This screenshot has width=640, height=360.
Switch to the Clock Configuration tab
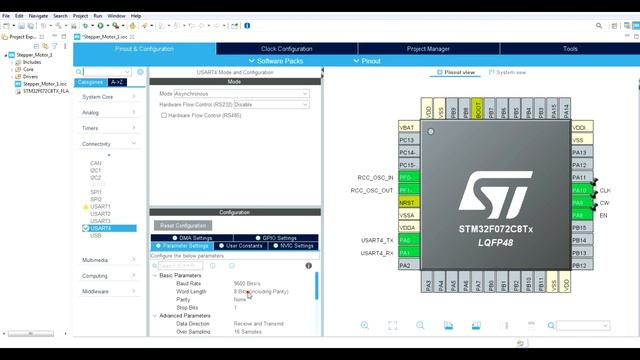tap(287, 49)
